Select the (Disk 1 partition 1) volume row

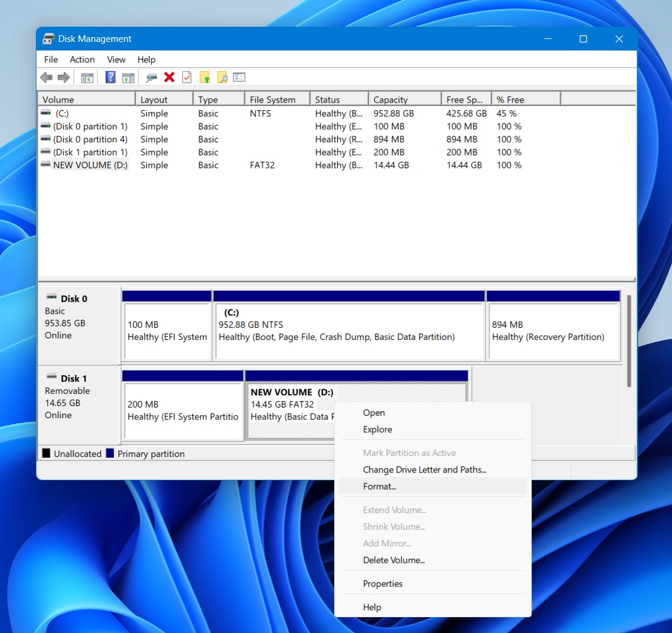point(90,152)
